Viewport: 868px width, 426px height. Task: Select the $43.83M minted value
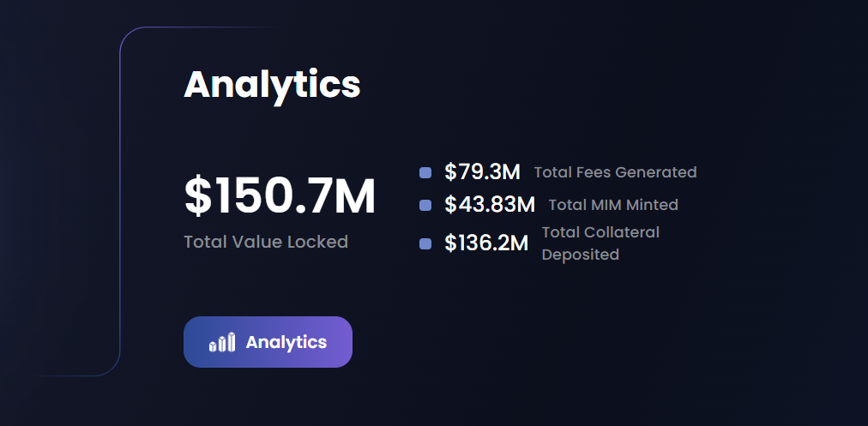(x=490, y=205)
